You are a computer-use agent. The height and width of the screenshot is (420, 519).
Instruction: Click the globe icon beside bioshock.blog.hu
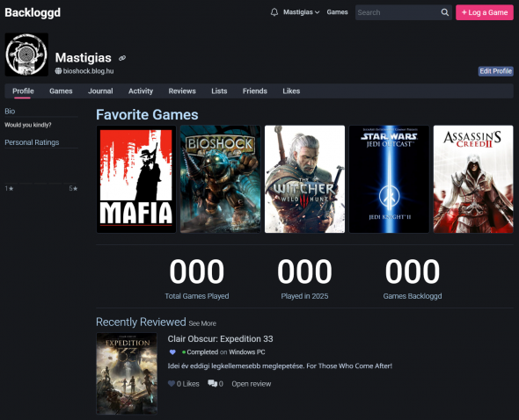pyautogui.click(x=58, y=71)
